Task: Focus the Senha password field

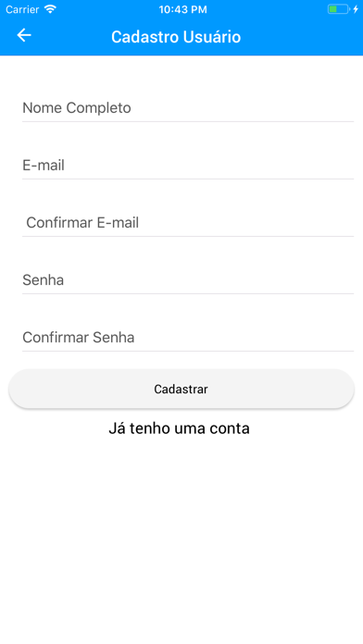Action: click(x=188, y=280)
